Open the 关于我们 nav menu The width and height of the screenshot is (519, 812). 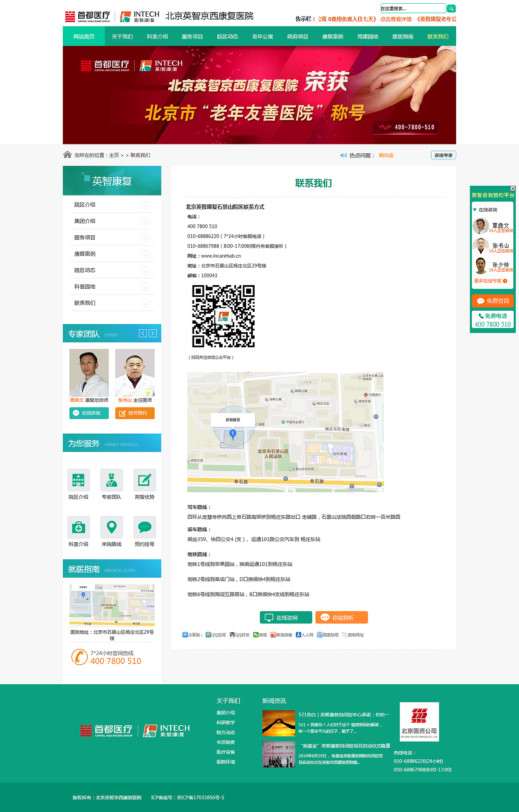122,37
